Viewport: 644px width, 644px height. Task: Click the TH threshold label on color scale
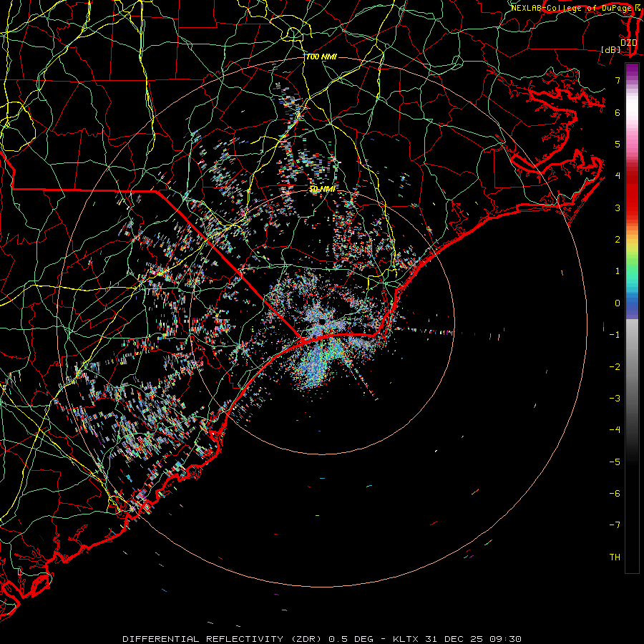[615, 557]
